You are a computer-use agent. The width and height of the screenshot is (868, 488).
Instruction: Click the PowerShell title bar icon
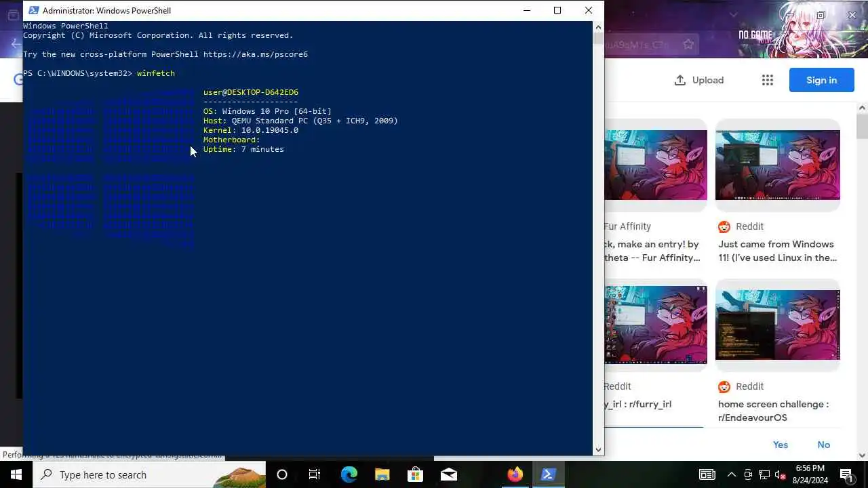point(33,10)
